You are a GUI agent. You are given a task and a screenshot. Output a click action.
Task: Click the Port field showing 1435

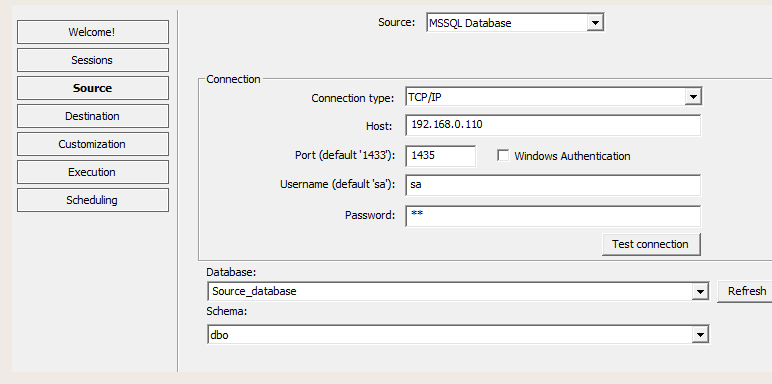(x=441, y=156)
